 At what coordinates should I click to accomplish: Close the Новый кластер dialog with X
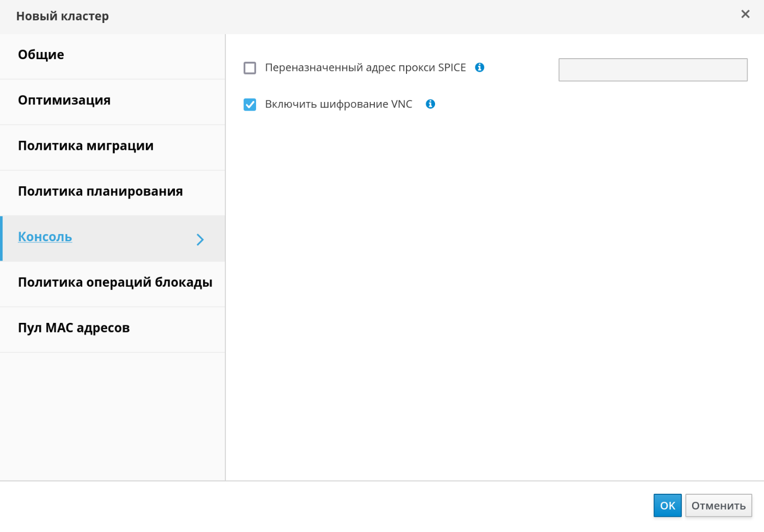click(x=745, y=14)
